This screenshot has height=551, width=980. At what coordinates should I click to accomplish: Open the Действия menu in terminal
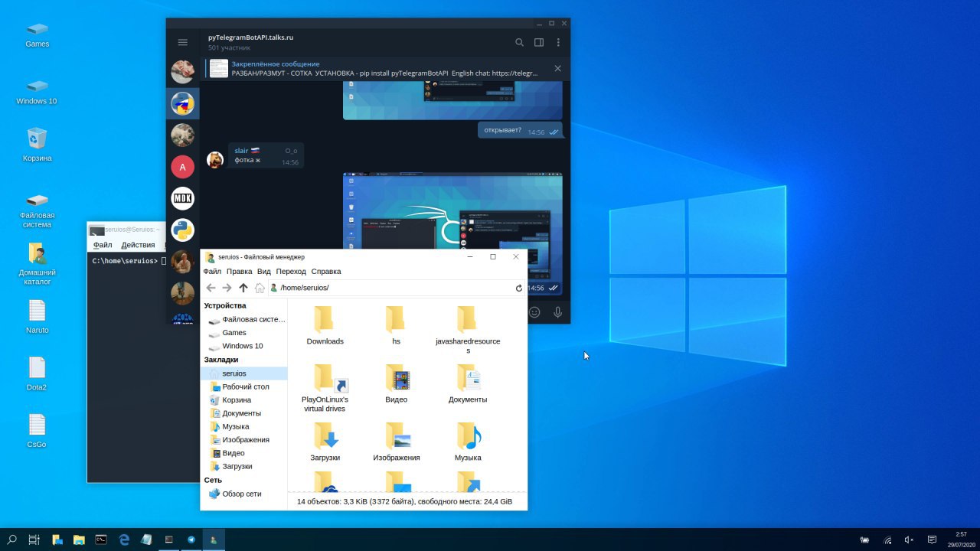(x=138, y=245)
